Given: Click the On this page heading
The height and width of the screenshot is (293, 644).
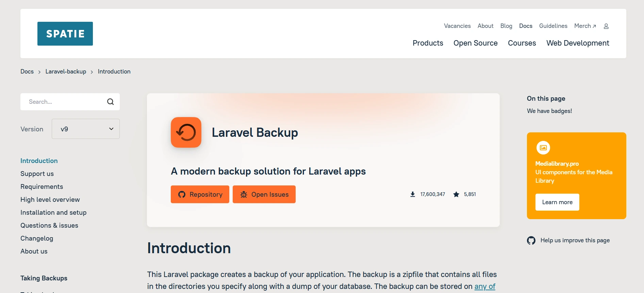Looking at the screenshot, I should (546, 98).
